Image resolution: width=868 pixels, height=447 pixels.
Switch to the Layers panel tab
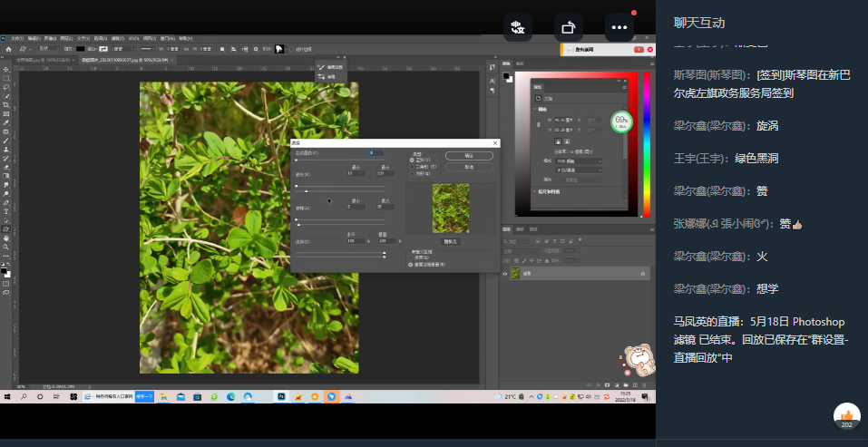[x=506, y=229]
